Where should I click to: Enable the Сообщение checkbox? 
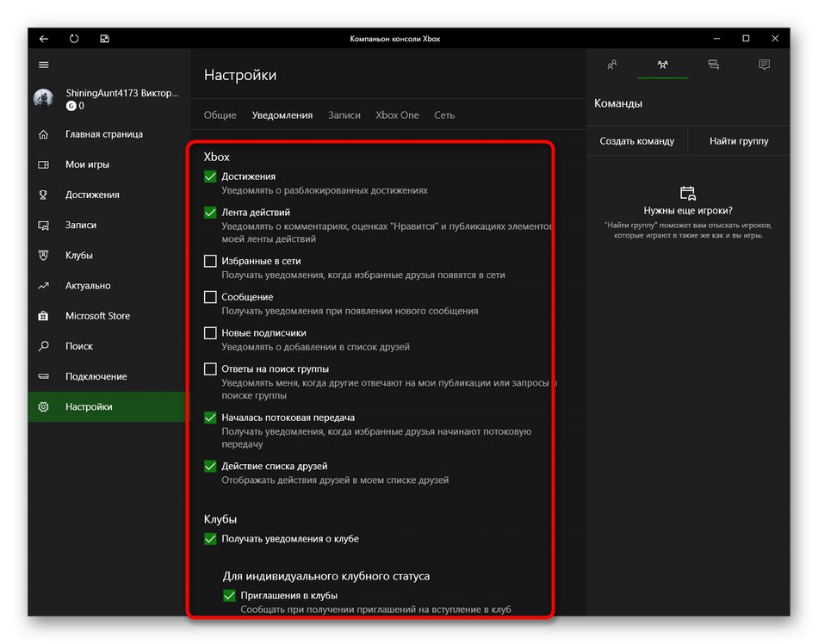210,297
